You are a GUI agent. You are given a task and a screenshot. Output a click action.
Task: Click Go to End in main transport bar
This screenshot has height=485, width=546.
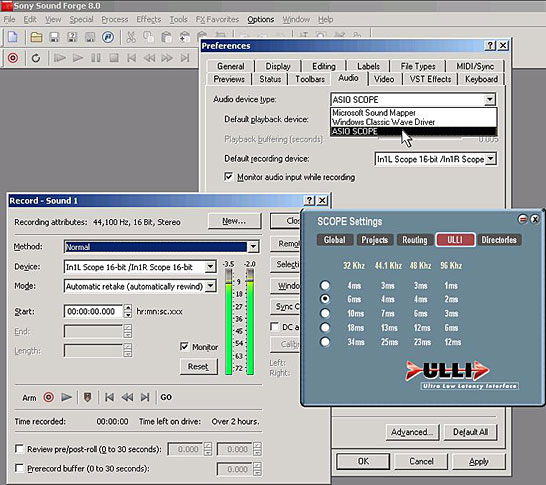pos(185,58)
